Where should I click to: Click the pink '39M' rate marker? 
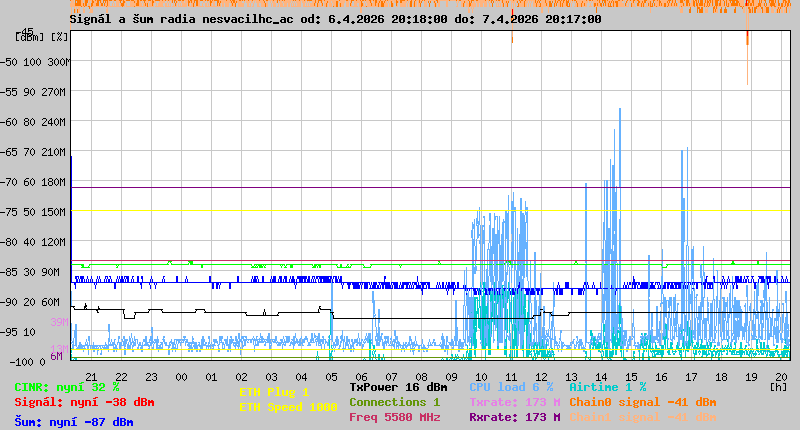(x=59, y=322)
